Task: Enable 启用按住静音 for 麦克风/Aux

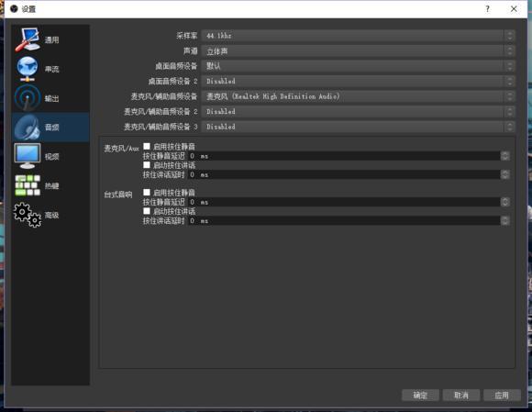Action: (147, 146)
